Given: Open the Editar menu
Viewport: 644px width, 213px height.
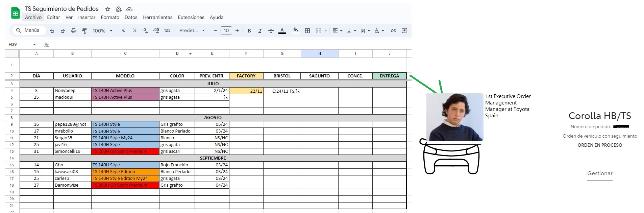Looking at the screenshot, I should click(x=53, y=17).
